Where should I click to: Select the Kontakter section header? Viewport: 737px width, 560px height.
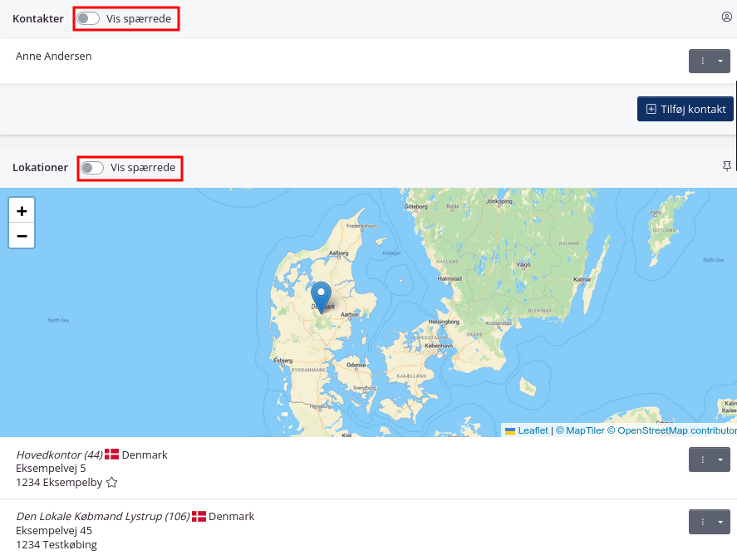(x=37, y=17)
